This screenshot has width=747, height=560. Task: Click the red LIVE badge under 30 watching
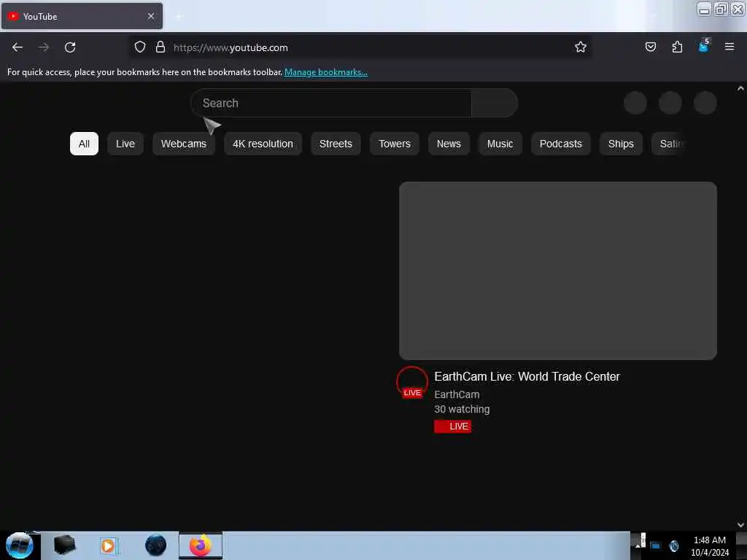(x=452, y=426)
